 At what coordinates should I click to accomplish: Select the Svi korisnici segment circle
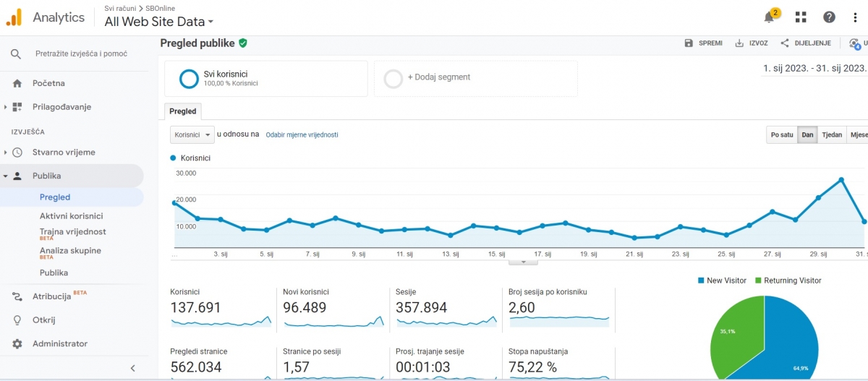(189, 78)
